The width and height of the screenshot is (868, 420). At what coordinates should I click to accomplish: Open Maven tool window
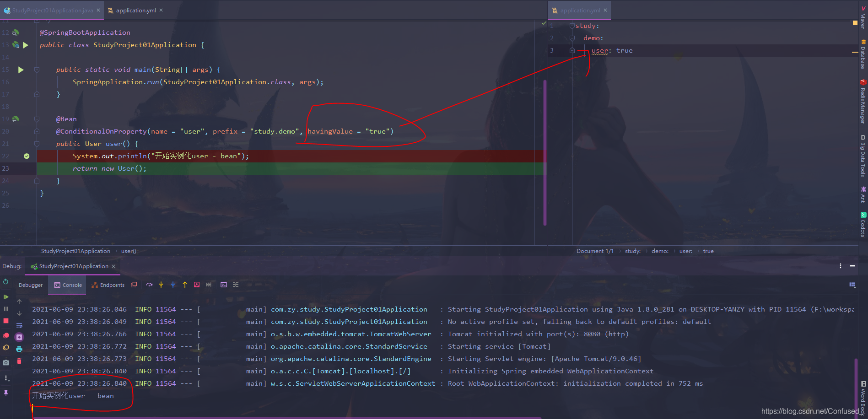[x=863, y=17]
